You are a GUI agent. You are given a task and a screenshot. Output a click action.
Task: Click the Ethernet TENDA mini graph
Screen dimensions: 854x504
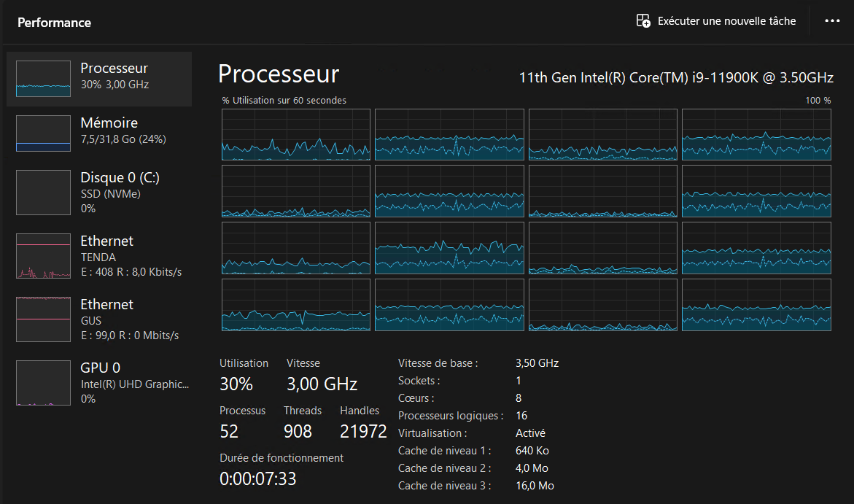click(x=43, y=256)
